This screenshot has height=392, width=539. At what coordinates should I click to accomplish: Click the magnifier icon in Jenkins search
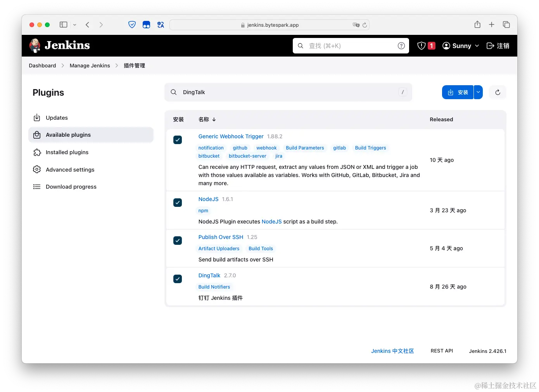(301, 46)
